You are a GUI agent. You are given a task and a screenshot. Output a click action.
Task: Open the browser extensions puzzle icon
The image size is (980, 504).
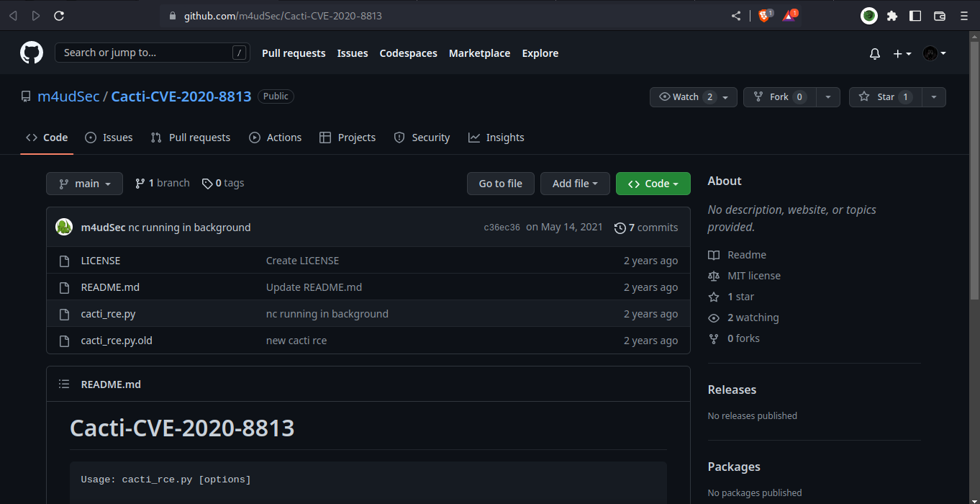click(x=892, y=15)
